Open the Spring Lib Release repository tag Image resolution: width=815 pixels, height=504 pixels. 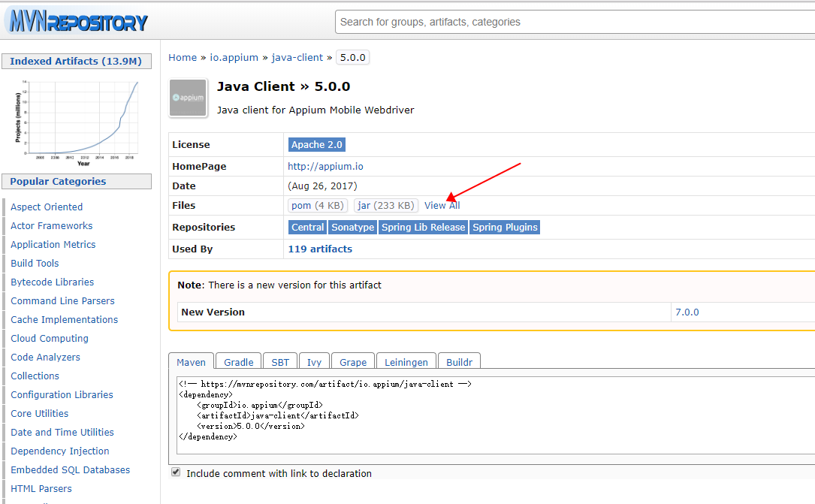pos(423,227)
